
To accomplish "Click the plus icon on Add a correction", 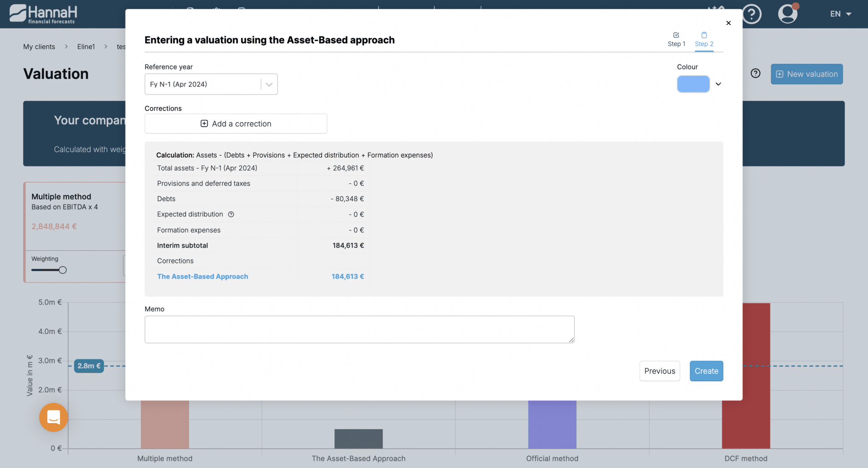I will 204,123.
